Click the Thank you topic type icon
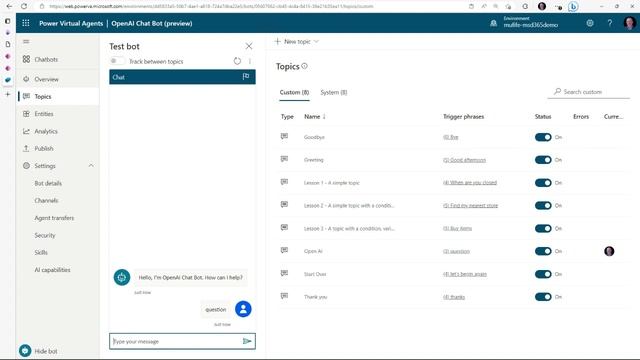Image resolution: width=640 pixels, height=360 pixels. coord(284,296)
